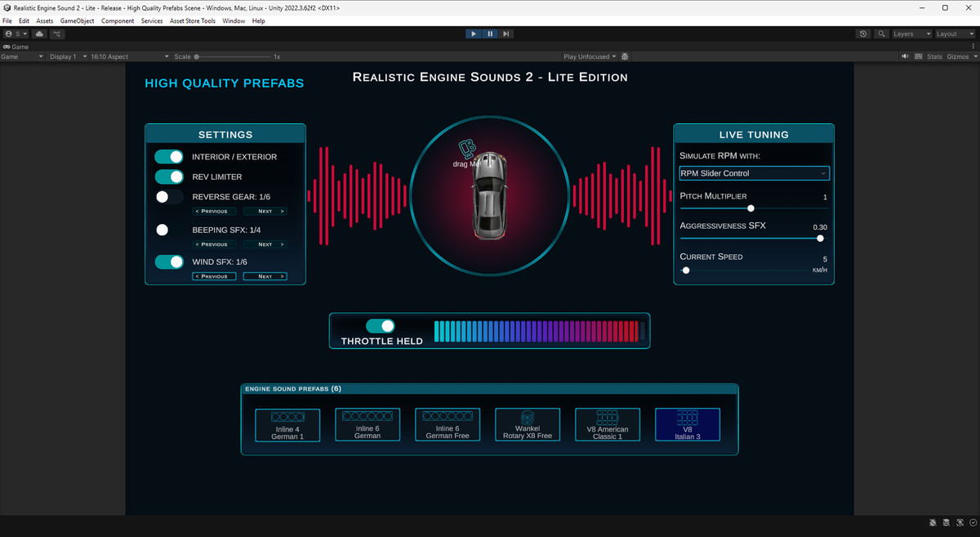Click the Play button in Unity toolbar
Viewport: 980px width, 537px height.
(474, 34)
